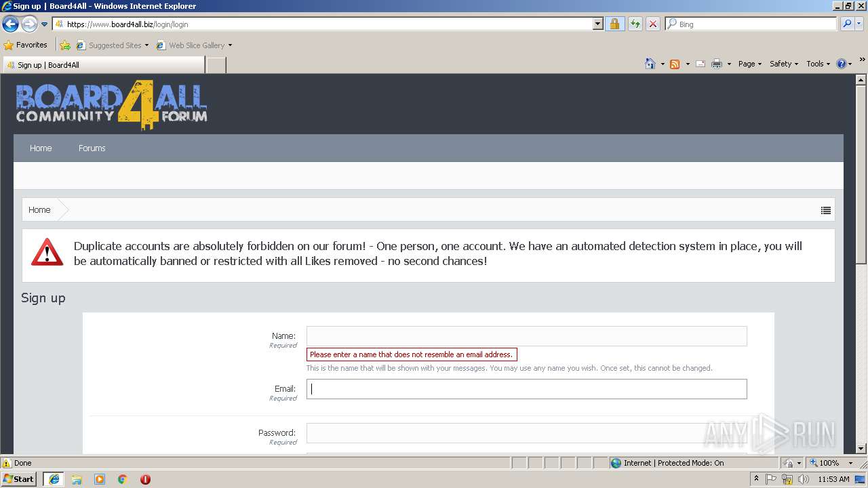This screenshot has width=868, height=488.
Task: Expand print options dropdown arrow
Action: click(x=729, y=64)
